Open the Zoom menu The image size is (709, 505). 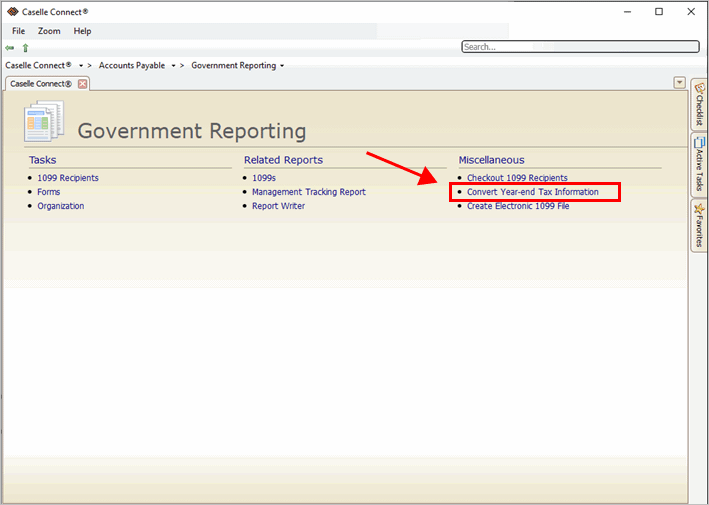coord(49,31)
